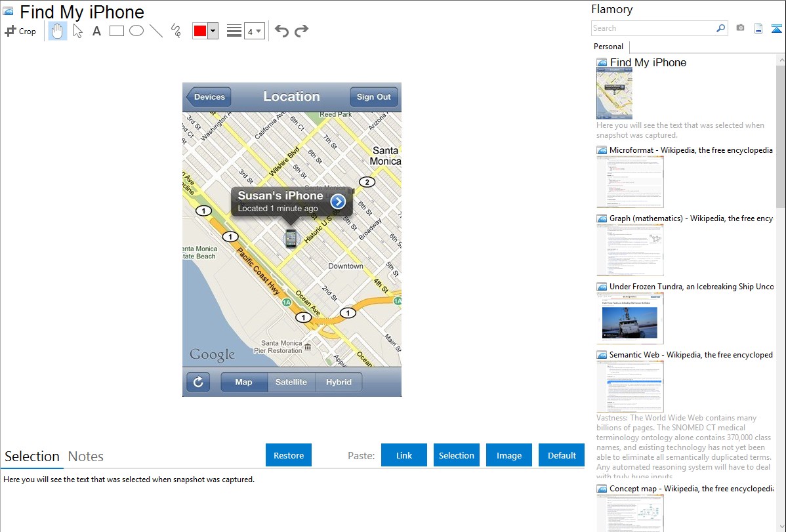The image size is (786, 532).
Task: Open the Under Frozen Tundra snapshot thumbnail
Action: coord(630,318)
